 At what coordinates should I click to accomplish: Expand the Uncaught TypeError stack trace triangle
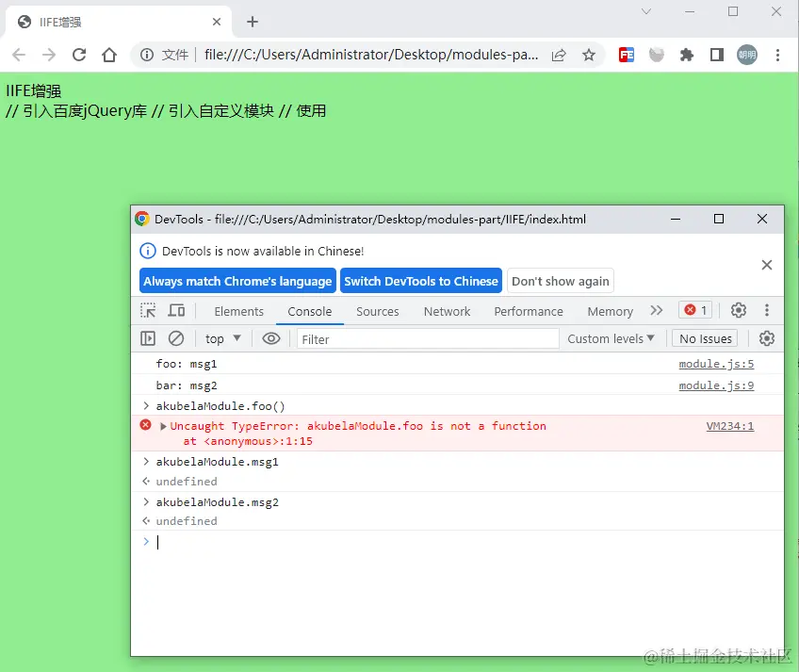coord(163,426)
